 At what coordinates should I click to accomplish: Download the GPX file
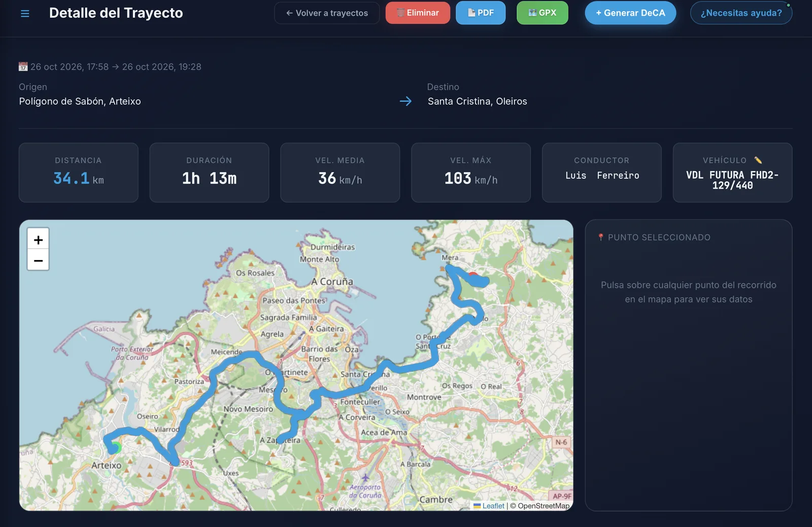[542, 13]
